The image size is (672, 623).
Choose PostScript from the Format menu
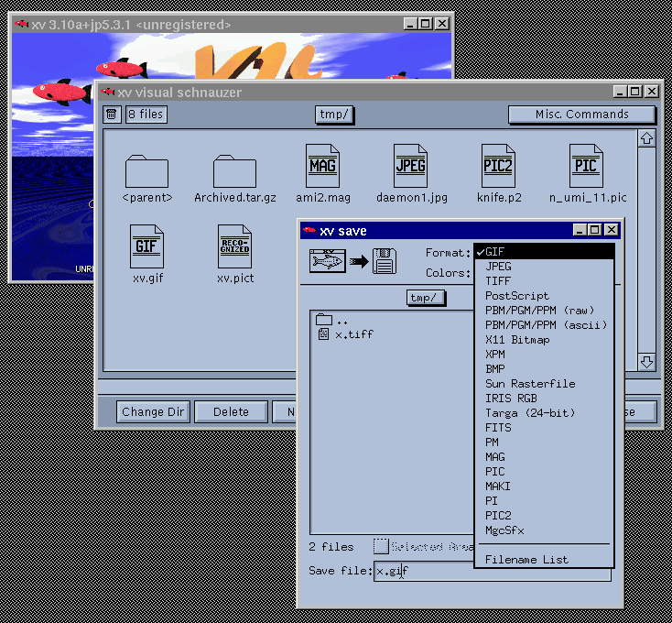(545, 296)
